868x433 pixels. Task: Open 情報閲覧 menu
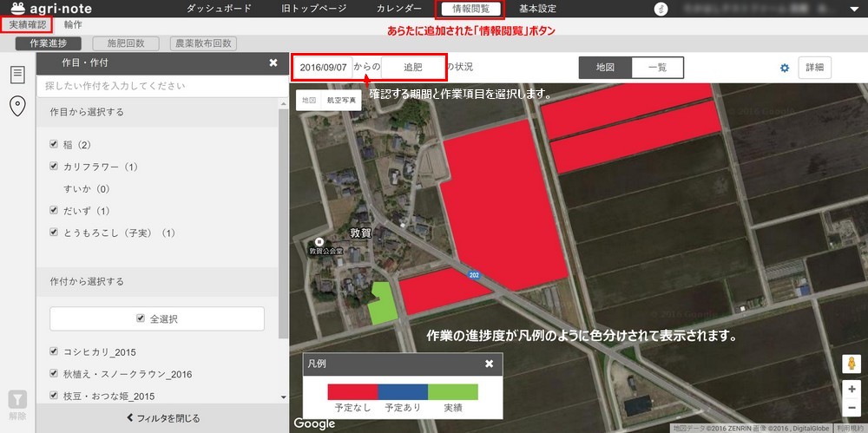(x=470, y=9)
